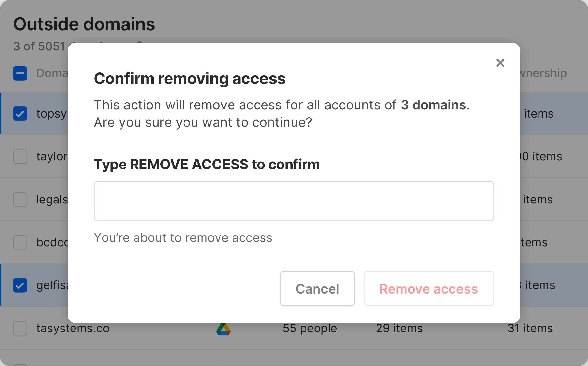This screenshot has height=366, width=588.
Task: Click the Google Drive icon beside tasystems.co
Action: point(223,328)
